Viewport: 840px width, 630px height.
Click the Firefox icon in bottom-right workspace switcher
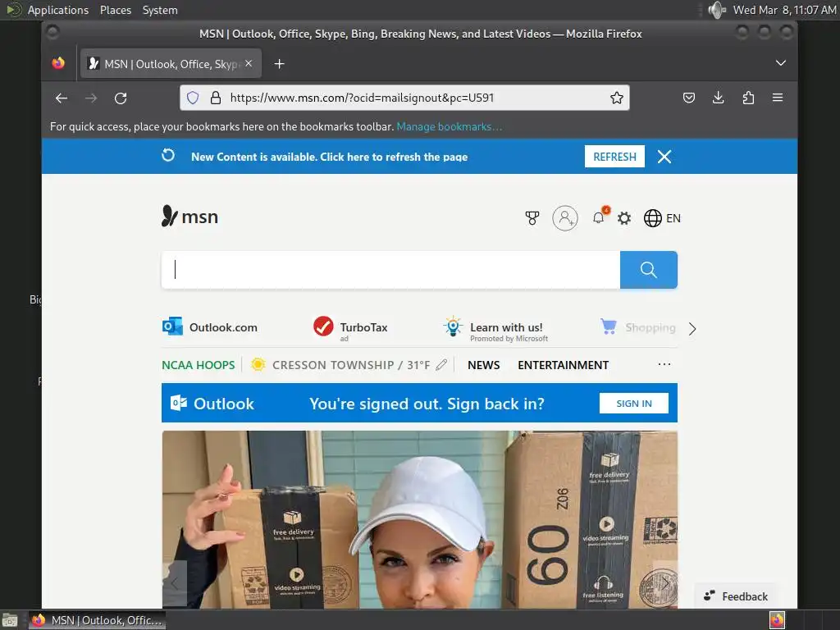pos(777,620)
